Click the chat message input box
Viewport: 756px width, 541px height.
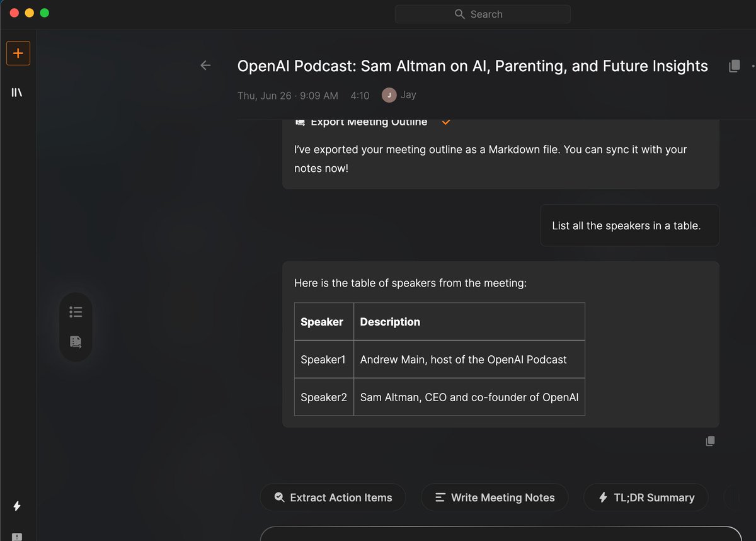click(x=501, y=534)
